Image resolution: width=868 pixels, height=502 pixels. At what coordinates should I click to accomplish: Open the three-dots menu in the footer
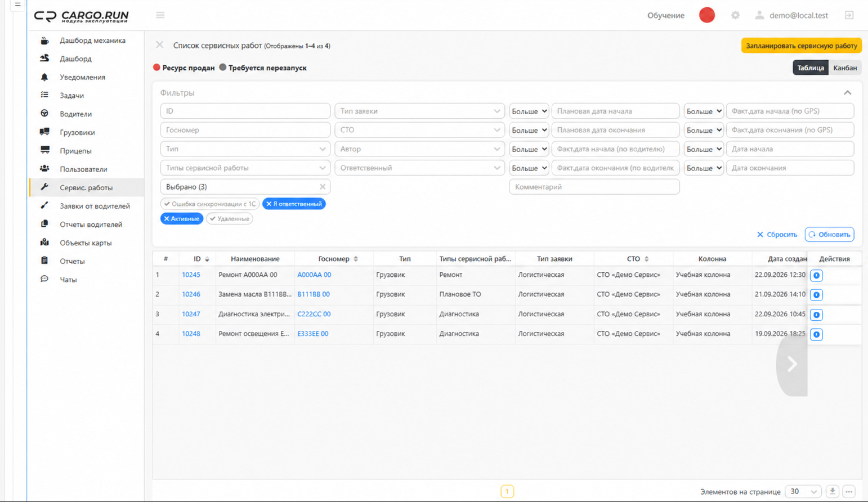click(x=849, y=491)
